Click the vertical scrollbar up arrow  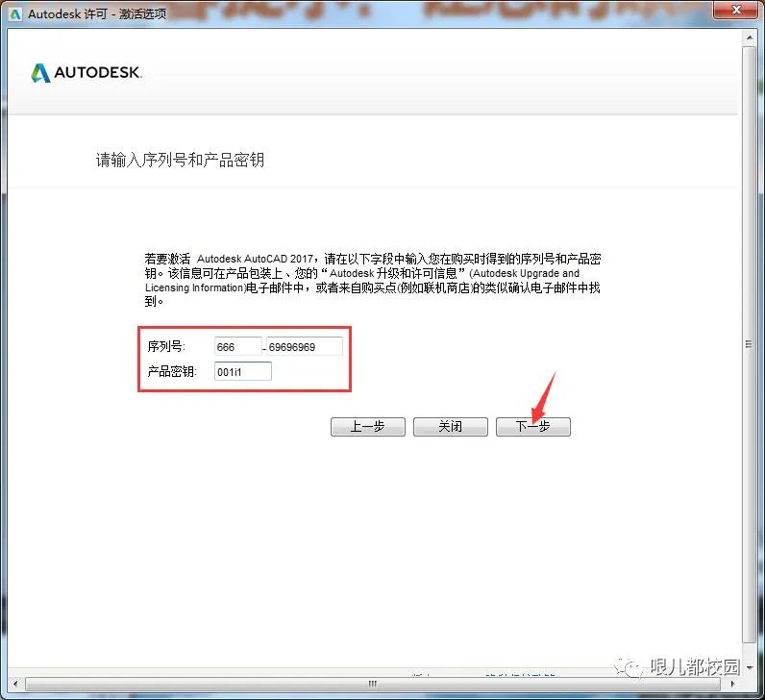tap(750, 37)
